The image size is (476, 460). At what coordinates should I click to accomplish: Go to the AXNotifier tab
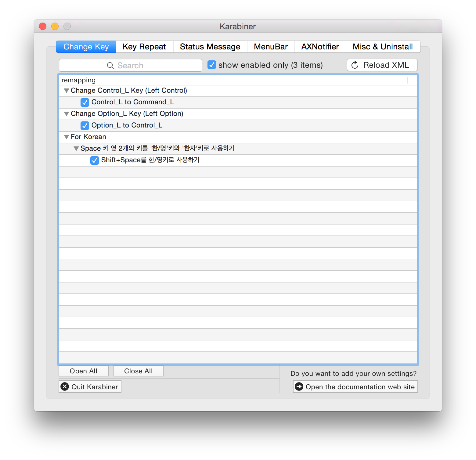[320, 47]
